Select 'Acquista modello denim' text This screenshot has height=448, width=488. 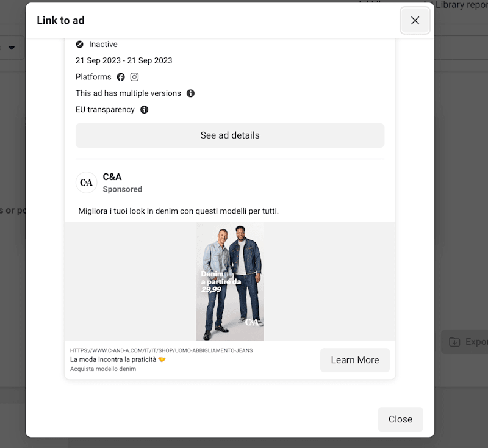click(x=103, y=369)
